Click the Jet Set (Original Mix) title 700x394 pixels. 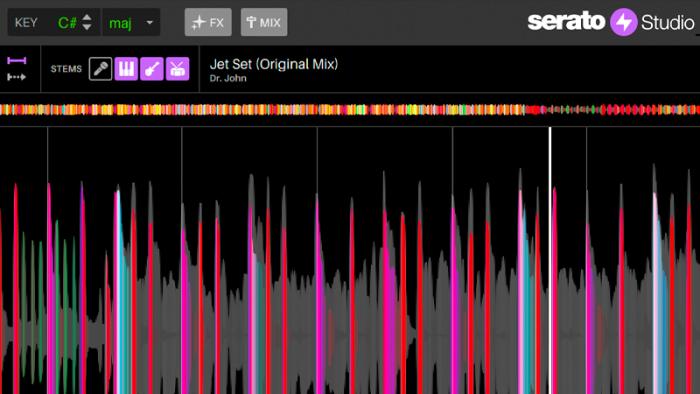274,64
